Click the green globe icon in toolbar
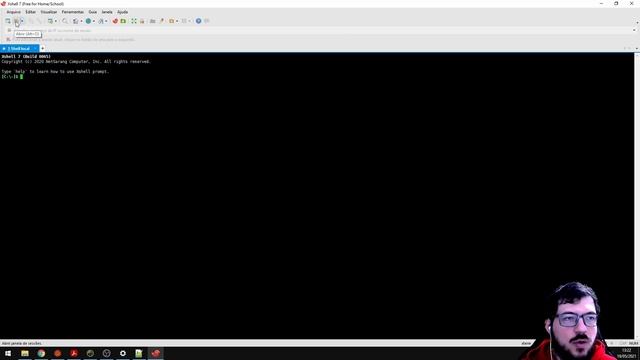 click(88, 21)
